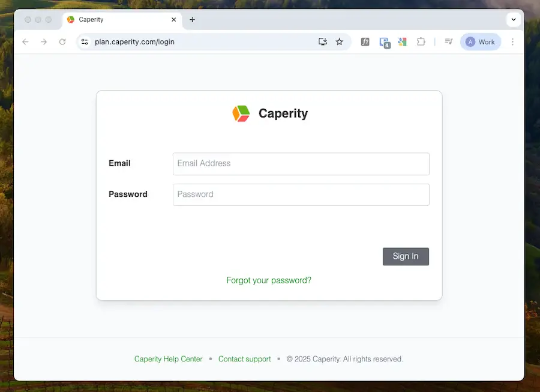Click the Sign In button
This screenshot has height=392, width=540.
point(406,256)
